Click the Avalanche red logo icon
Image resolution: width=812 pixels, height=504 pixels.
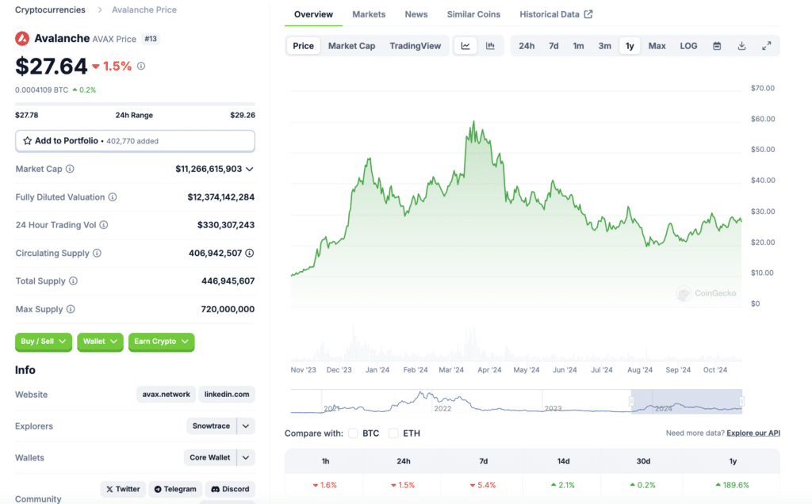click(22, 39)
